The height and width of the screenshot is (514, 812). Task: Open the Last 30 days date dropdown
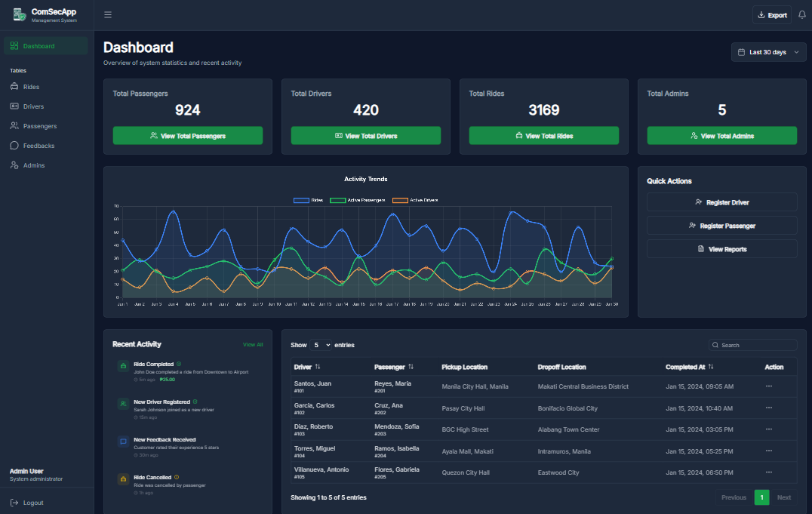coord(768,52)
